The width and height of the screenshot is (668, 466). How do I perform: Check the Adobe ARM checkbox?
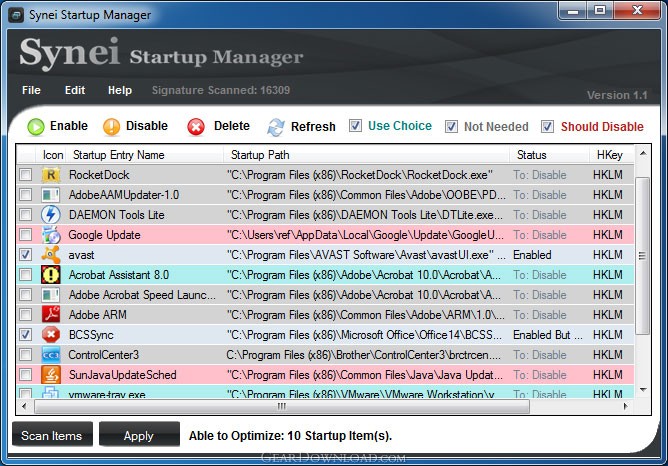26,315
